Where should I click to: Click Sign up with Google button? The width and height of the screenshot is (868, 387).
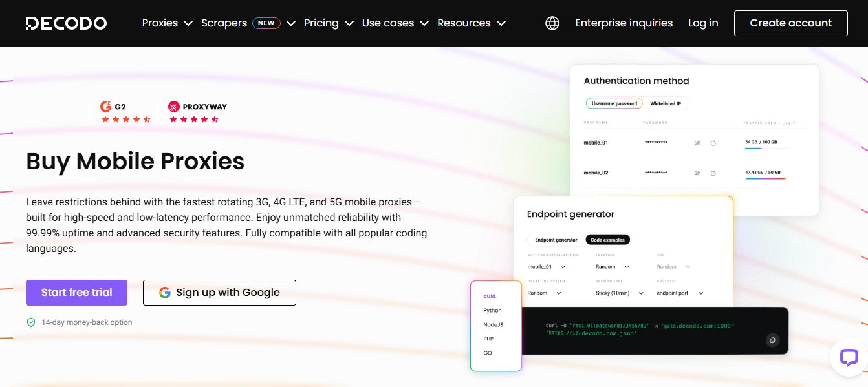click(219, 293)
